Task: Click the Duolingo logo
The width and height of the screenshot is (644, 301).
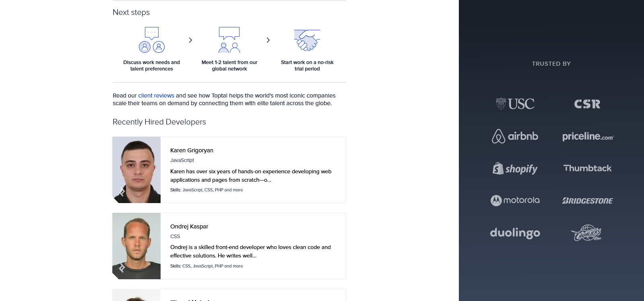Action: coord(515,233)
